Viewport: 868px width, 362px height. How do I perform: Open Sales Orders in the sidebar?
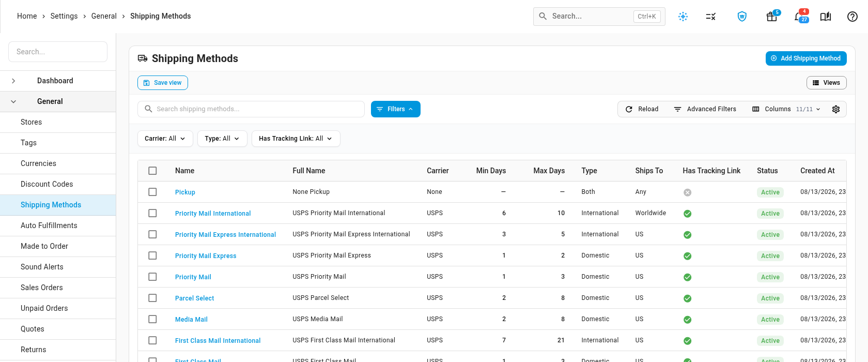58,288
